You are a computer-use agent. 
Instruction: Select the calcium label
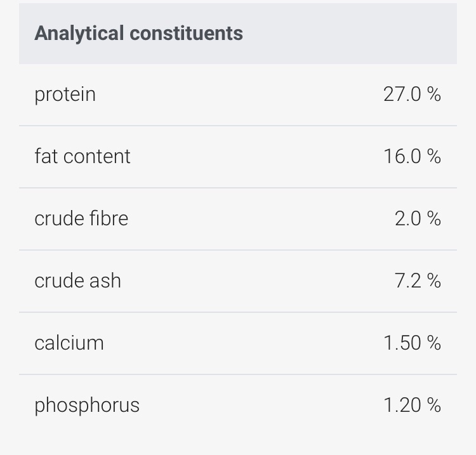(x=69, y=343)
